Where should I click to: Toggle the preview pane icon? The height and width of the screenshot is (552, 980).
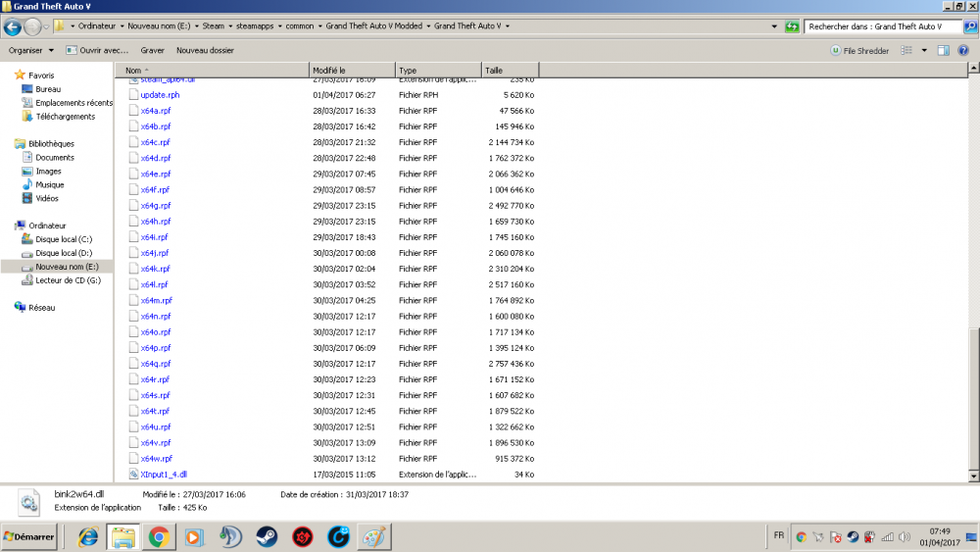944,51
